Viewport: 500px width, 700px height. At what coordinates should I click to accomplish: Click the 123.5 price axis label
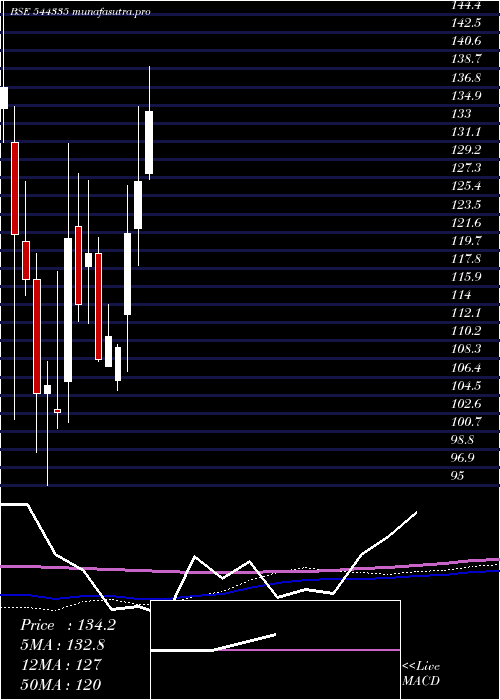(x=467, y=204)
